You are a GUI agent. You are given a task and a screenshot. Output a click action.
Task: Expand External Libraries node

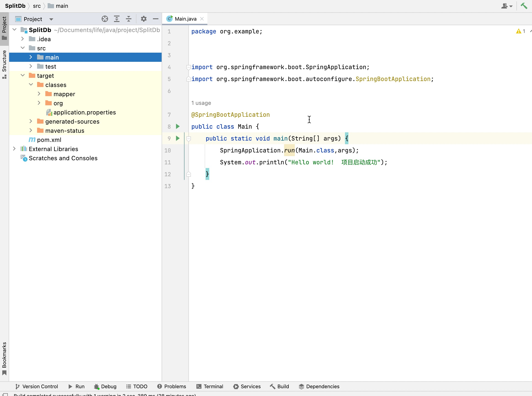(14, 149)
